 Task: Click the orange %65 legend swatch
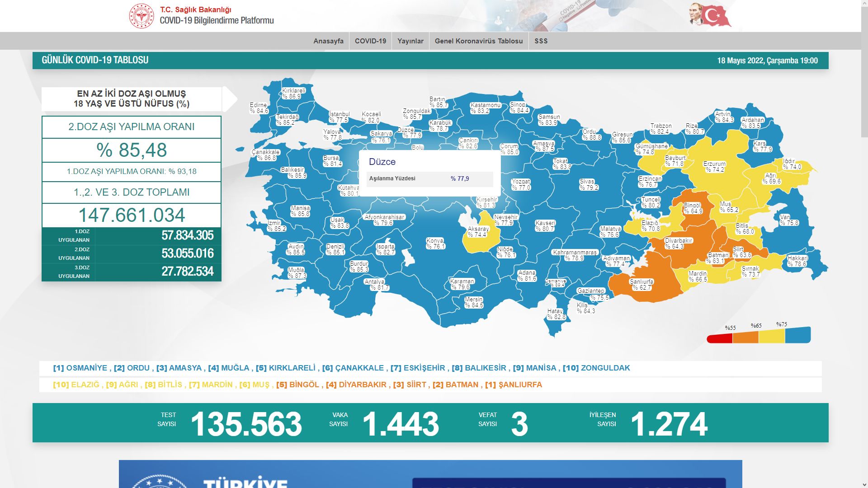(x=745, y=337)
